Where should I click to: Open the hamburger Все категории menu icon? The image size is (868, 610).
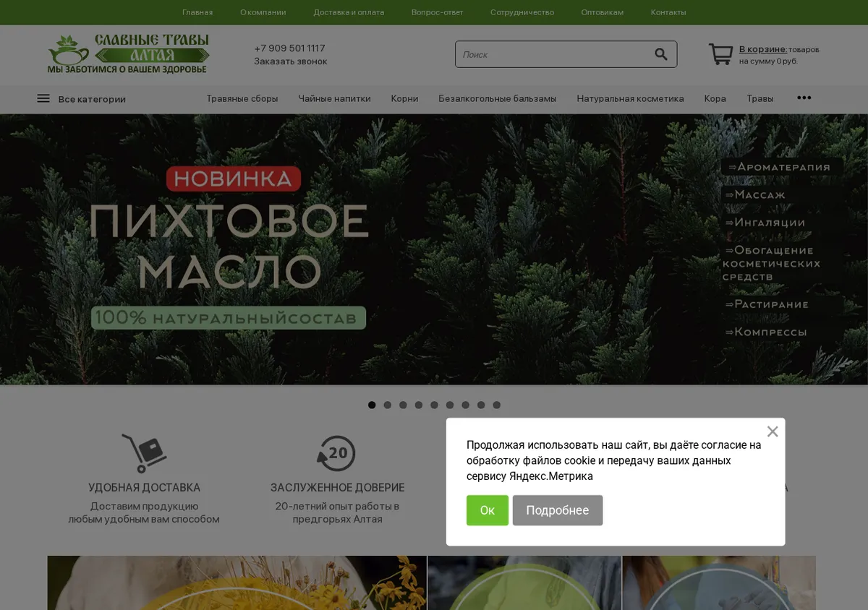[43, 98]
